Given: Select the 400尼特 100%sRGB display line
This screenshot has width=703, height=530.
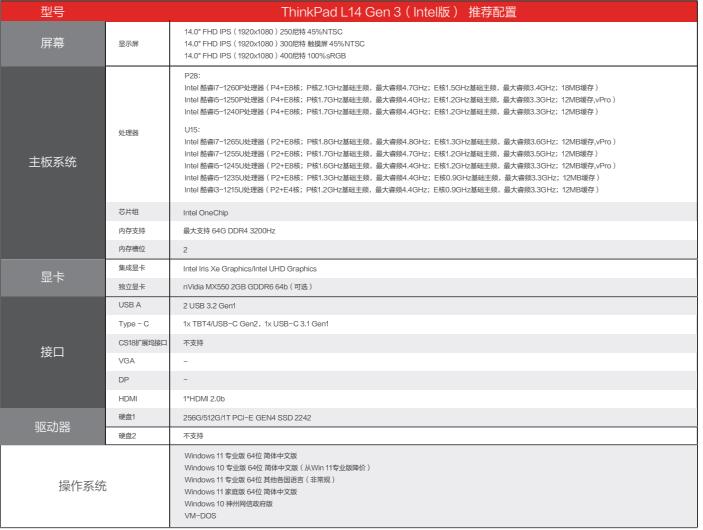Looking at the screenshot, I should coord(265,56).
